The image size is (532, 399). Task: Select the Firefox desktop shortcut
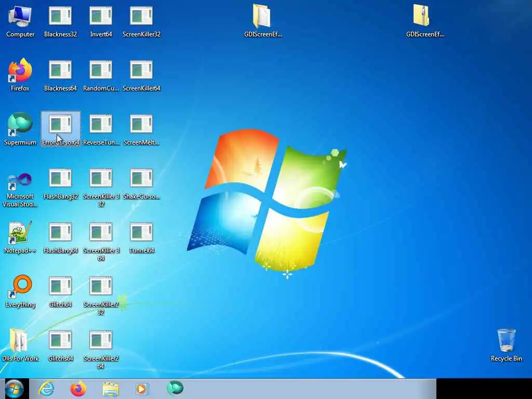point(20,75)
